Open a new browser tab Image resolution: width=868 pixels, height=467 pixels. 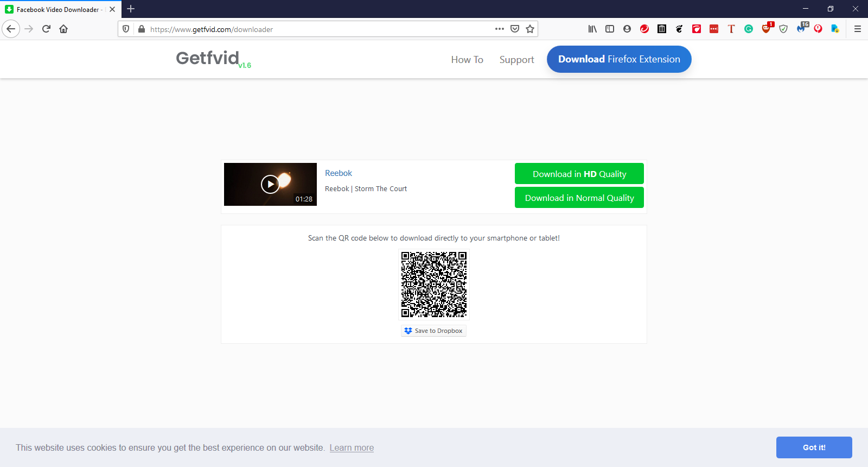pos(131,9)
